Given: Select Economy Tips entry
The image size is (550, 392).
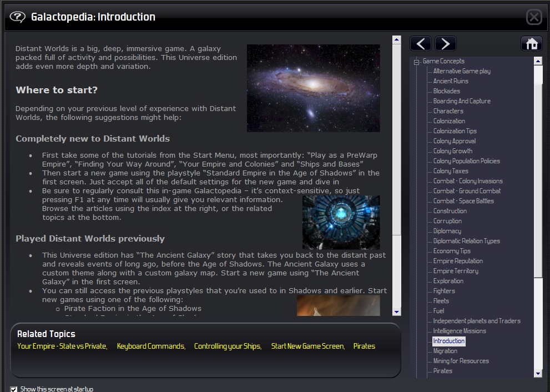Looking at the screenshot, I should pos(452,251).
